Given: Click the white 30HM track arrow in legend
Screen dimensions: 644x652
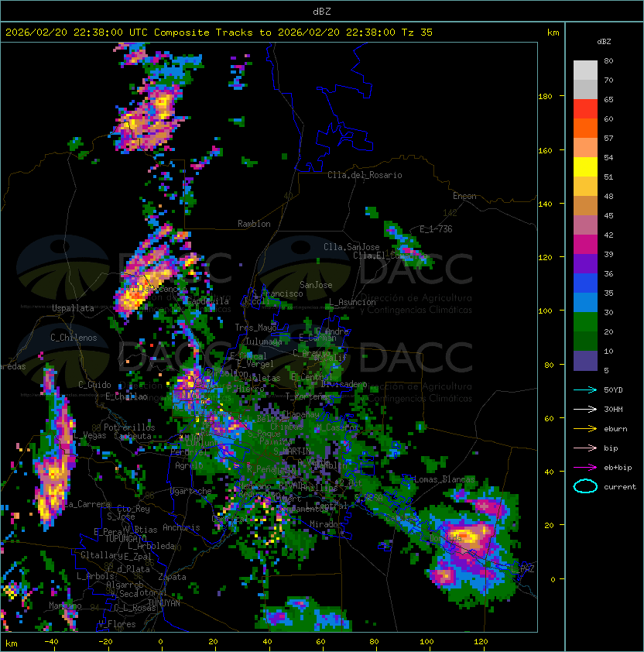Looking at the screenshot, I should [585, 409].
